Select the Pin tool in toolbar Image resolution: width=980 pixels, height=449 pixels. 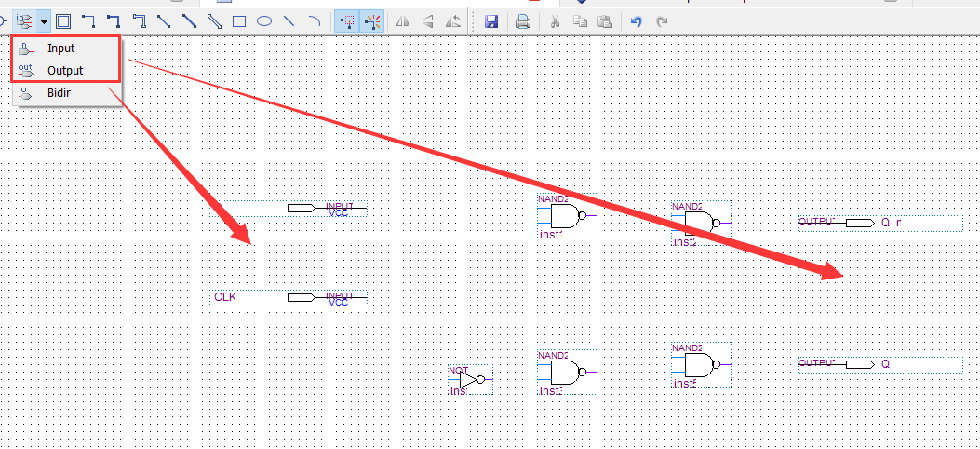(24, 21)
